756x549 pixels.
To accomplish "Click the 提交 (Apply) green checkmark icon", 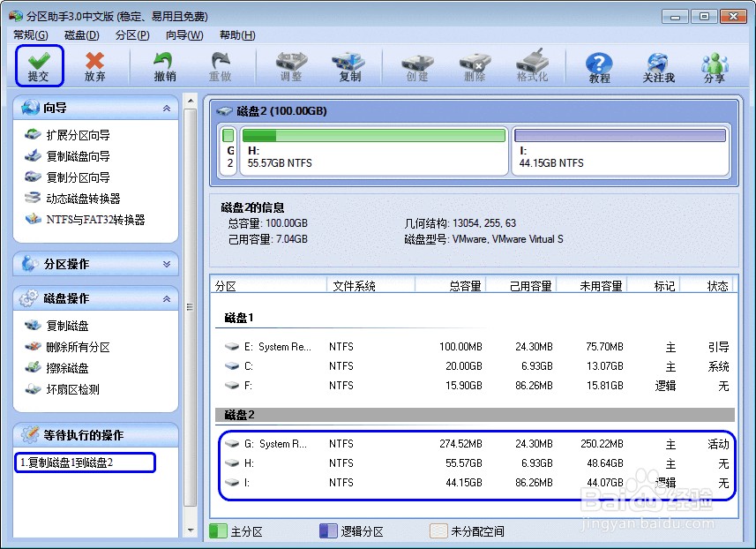I will 39,66.
